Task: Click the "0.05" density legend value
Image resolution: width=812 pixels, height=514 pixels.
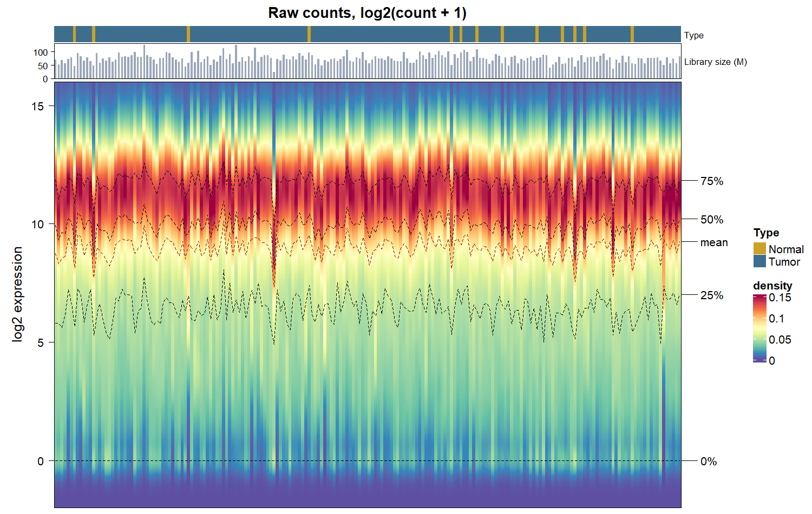Action: [x=780, y=340]
